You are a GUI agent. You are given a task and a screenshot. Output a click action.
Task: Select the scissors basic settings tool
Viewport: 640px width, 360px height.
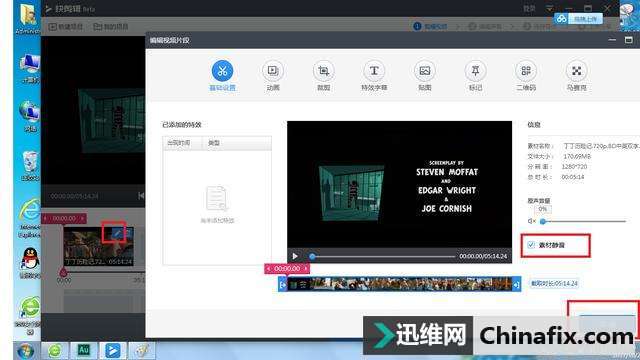[x=222, y=71]
